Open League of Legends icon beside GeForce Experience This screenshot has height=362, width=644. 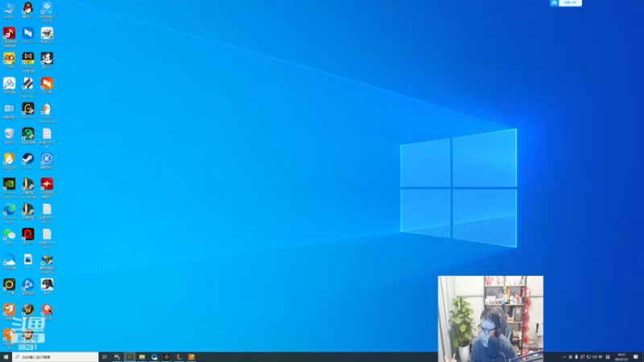point(28,185)
